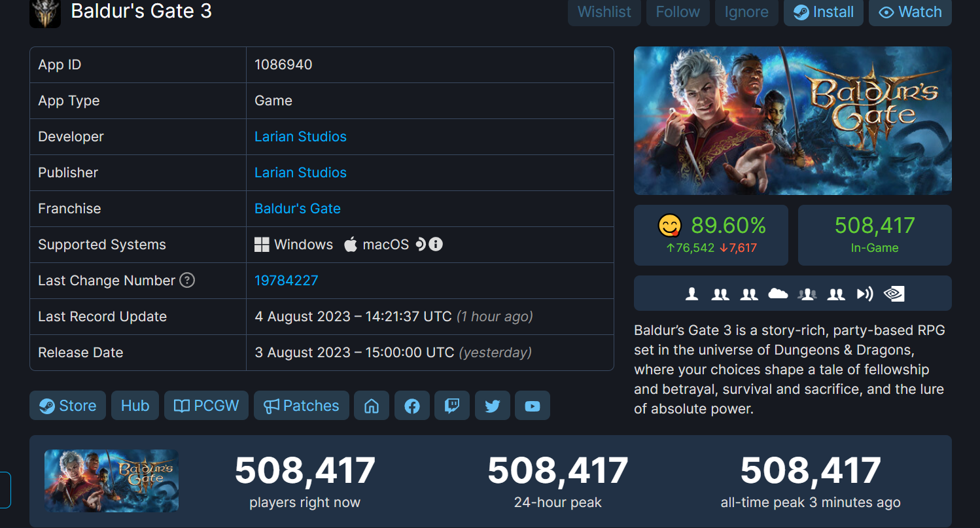The height and width of the screenshot is (528, 980).
Task: Click the Baldur's Gate 3 header thumbnail
Action: [x=44, y=13]
